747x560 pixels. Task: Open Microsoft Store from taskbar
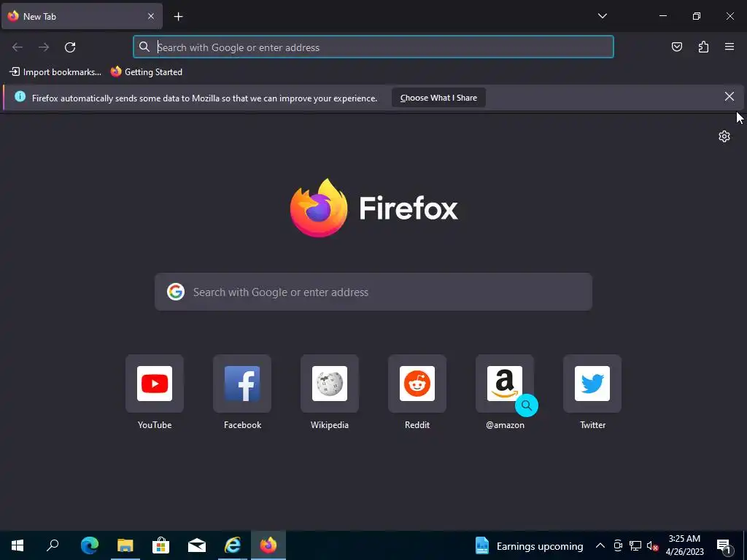pyautogui.click(x=161, y=545)
